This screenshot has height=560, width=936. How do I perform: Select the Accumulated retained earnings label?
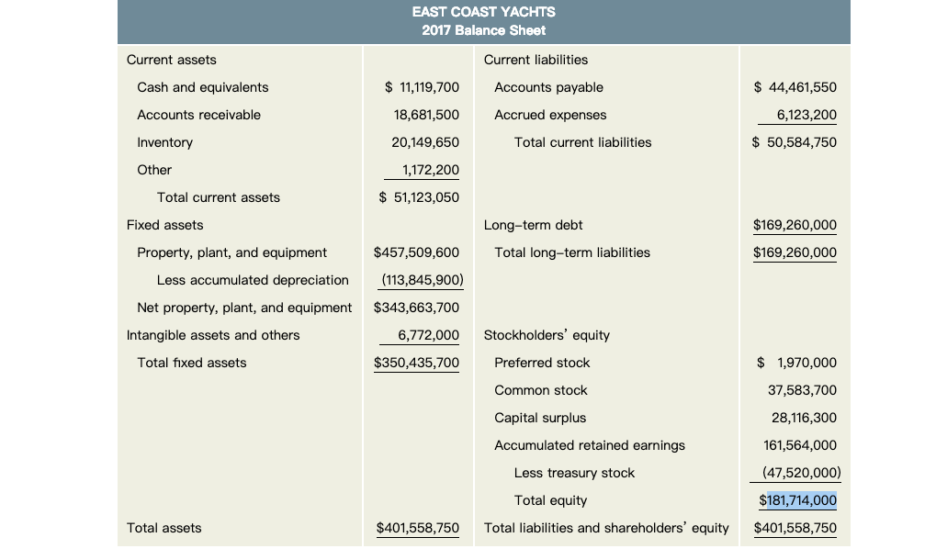click(x=590, y=445)
